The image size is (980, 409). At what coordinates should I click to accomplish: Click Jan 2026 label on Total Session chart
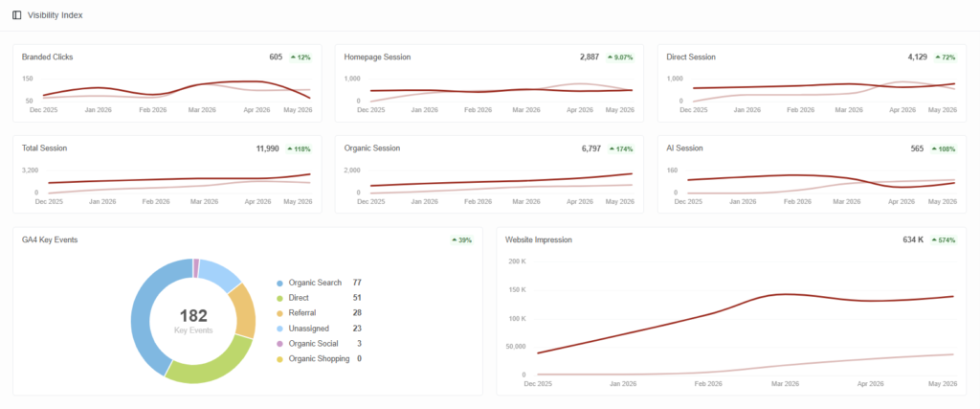[102, 201]
